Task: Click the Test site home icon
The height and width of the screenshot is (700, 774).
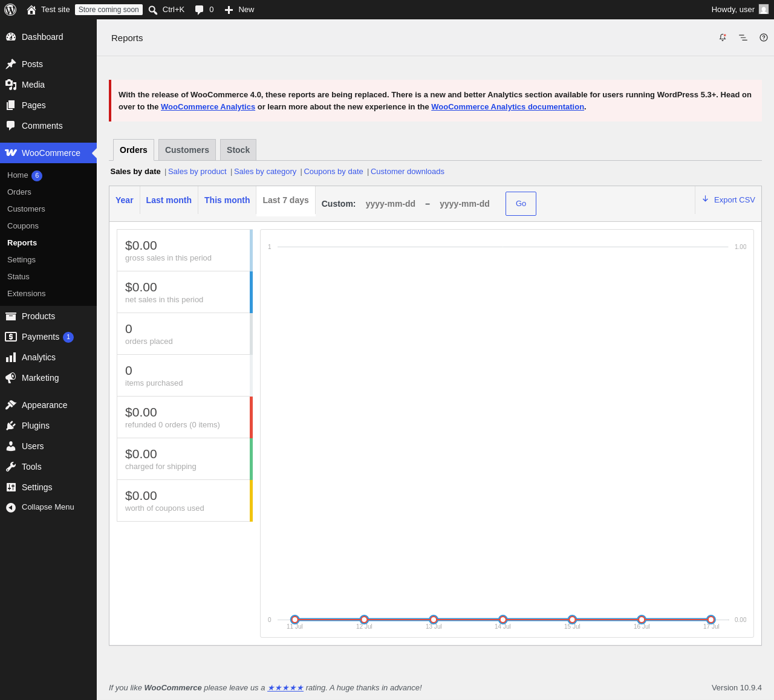Action: click(x=31, y=10)
